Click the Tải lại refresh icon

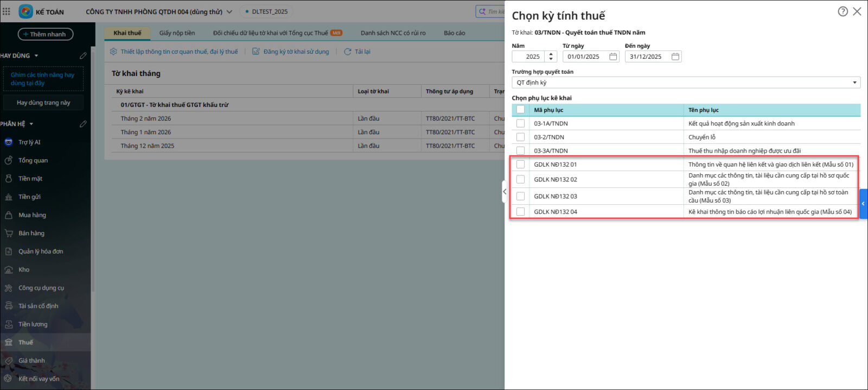(348, 52)
